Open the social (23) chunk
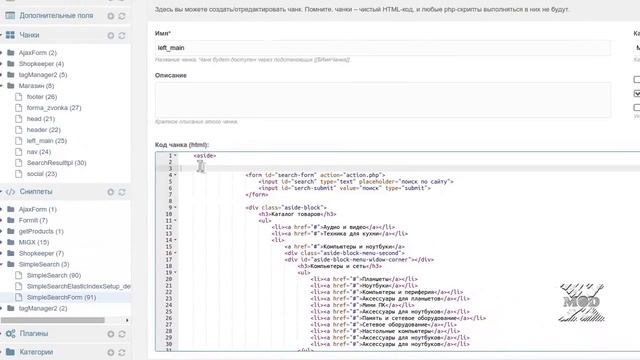This screenshot has height=360, width=640. coord(42,174)
